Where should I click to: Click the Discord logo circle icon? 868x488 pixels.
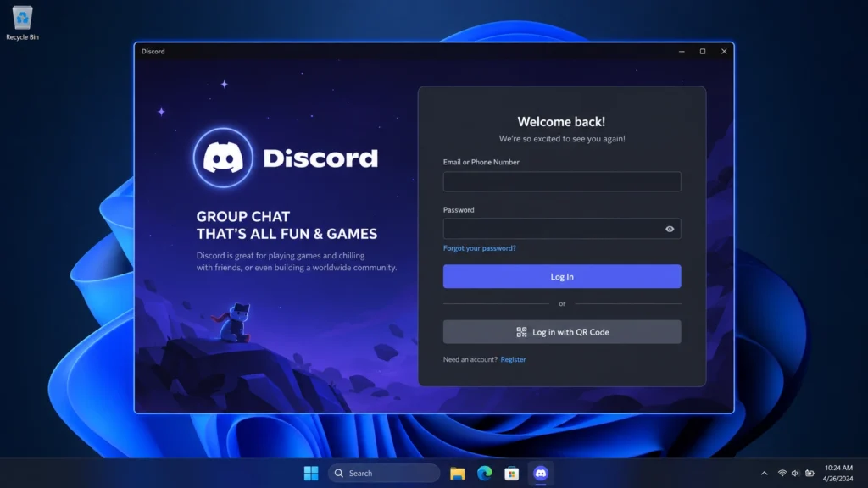pos(223,158)
